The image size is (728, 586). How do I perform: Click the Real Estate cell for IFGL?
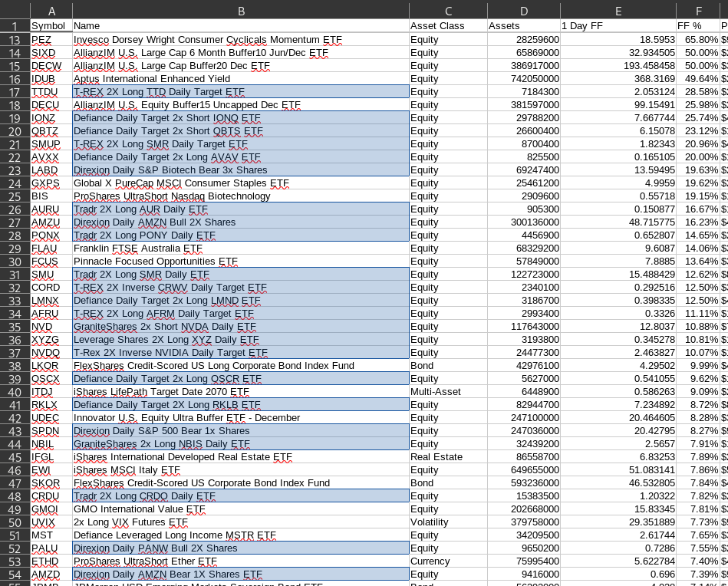pos(448,457)
